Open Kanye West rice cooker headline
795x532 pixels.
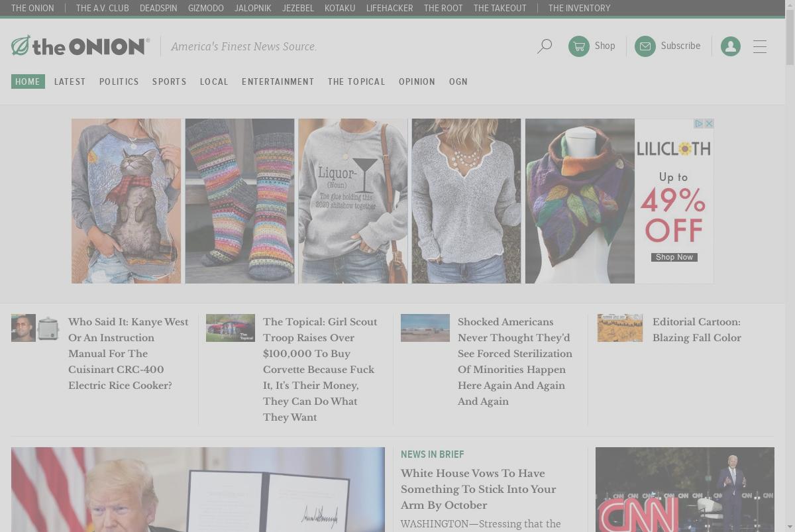pos(129,353)
